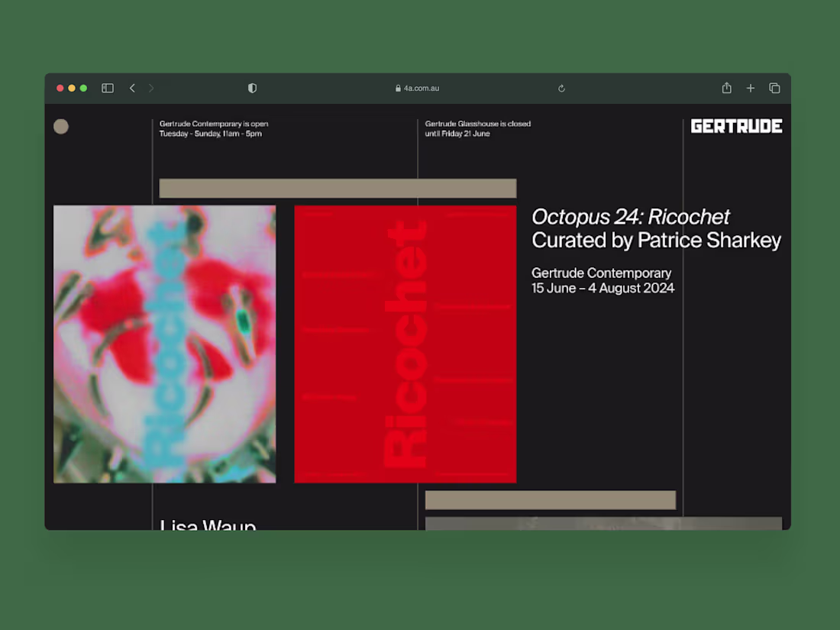Open the 'Lisa Waup' heading link
This screenshot has width=840, height=630.
[x=208, y=525]
